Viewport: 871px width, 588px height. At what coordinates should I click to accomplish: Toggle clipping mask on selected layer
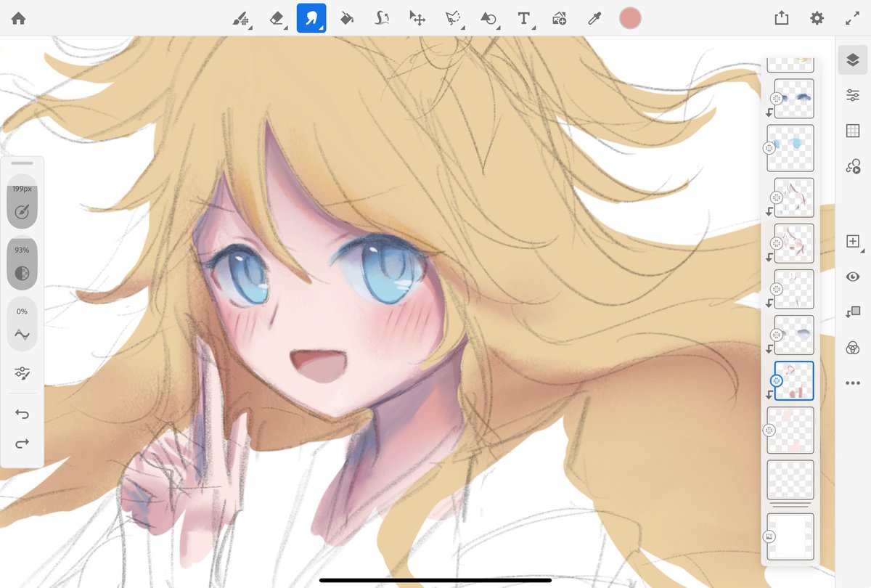[853, 311]
